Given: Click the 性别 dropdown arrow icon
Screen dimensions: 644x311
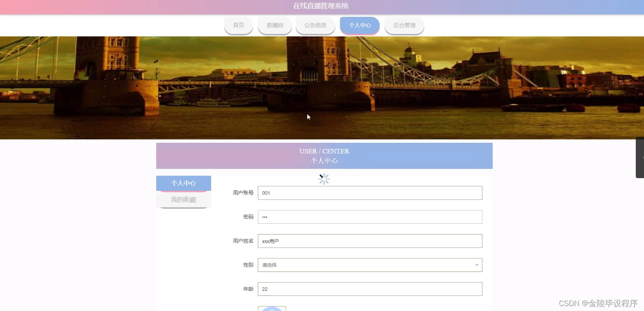Looking at the screenshot, I should click(x=477, y=265).
